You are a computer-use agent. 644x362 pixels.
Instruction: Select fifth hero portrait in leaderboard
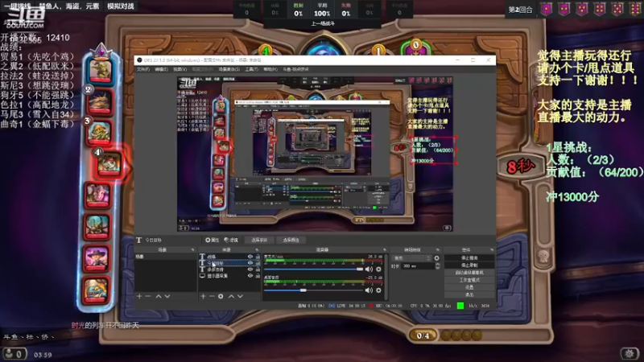point(97,195)
